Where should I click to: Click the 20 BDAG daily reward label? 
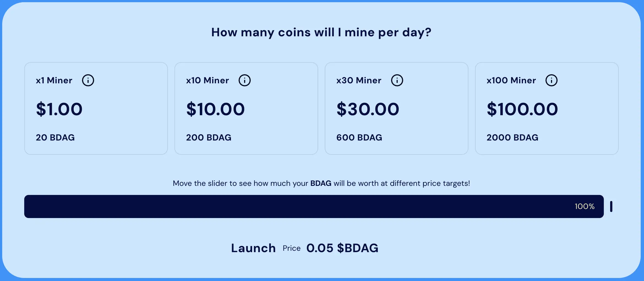tap(55, 137)
